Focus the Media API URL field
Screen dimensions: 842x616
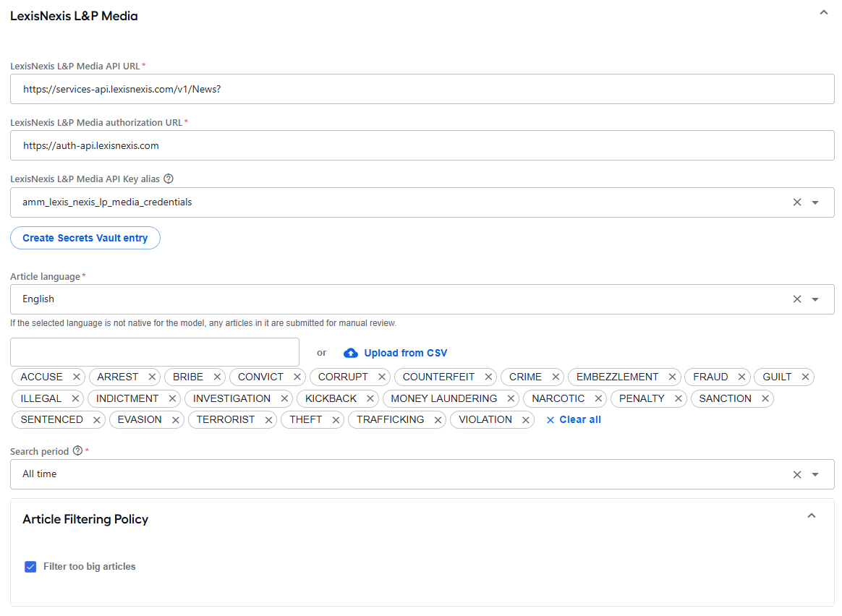click(422, 89)
